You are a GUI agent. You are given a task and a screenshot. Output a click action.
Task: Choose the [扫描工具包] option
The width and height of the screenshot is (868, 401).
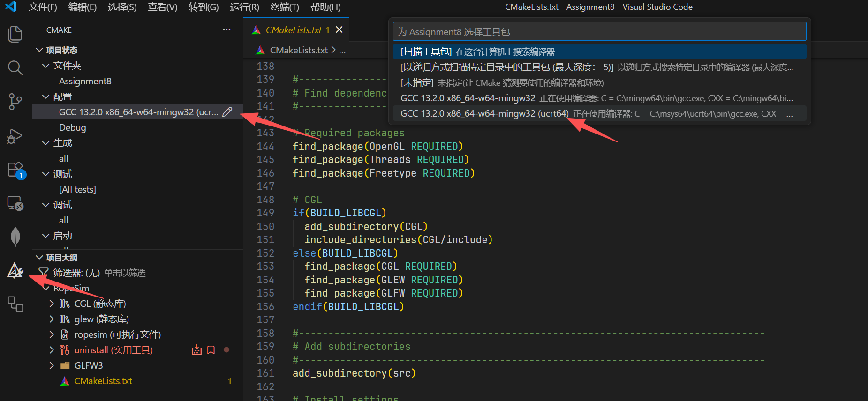tap(599, 52)
